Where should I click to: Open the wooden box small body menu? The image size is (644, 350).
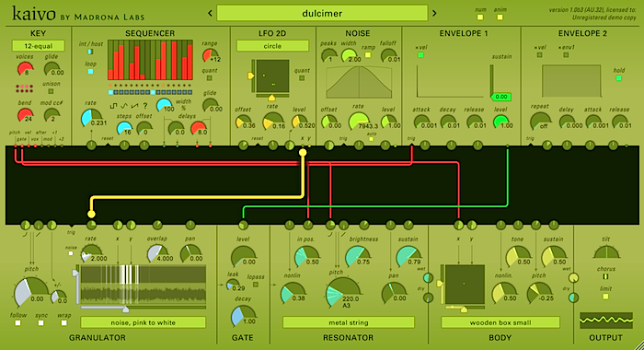[x=500, y=322]
